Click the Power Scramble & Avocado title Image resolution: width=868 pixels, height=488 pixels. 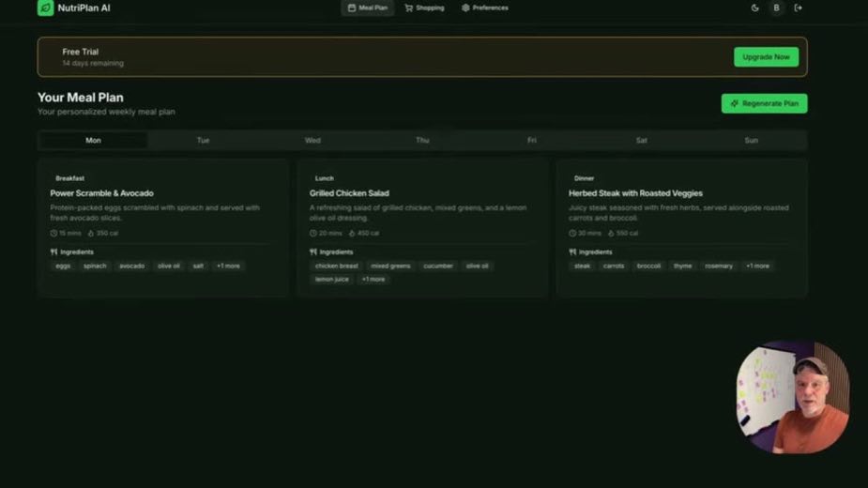(102, 193)
